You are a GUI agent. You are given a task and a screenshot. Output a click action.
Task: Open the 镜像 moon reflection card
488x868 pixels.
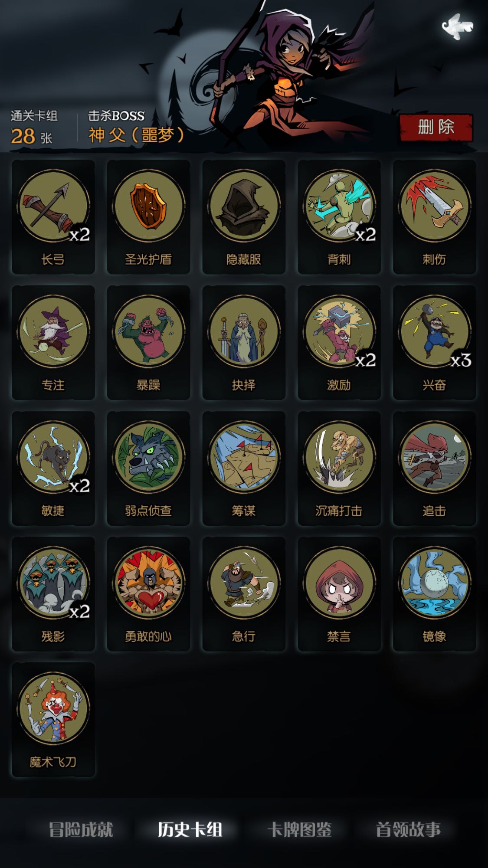pyautogui.click(x=435, y=594)
